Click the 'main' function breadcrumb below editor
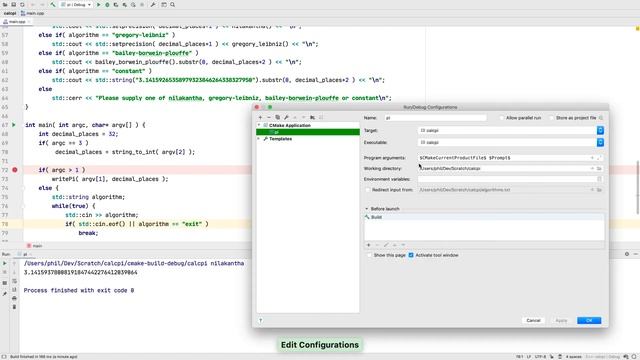This screenshot has width=640, height=360. tap(35, 246)
